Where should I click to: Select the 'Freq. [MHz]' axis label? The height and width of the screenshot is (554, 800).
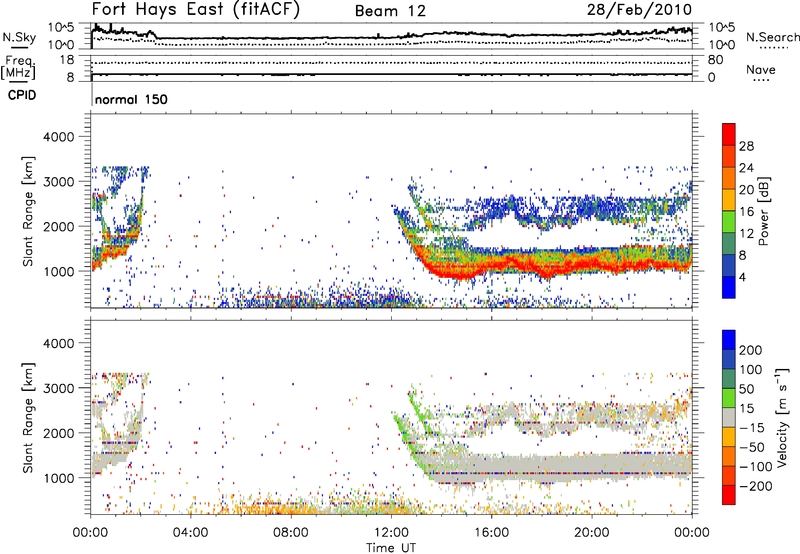pyautogui.click(x=19, y=67)
